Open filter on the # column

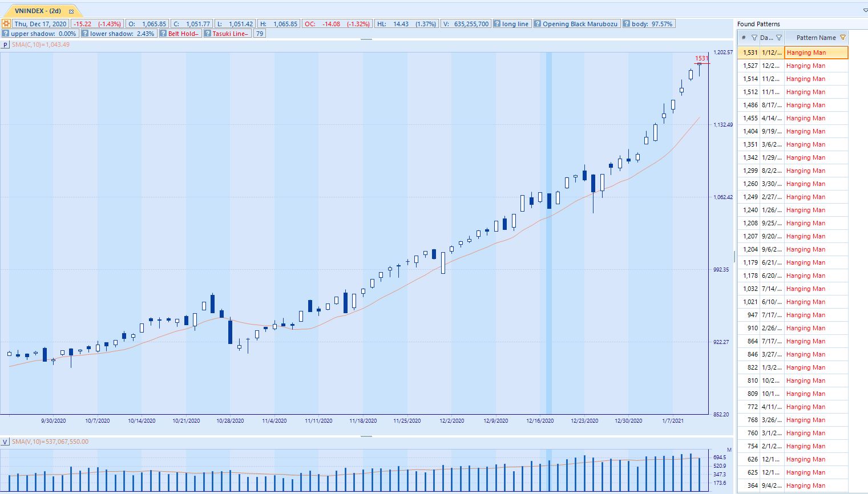tap(754, 38)
